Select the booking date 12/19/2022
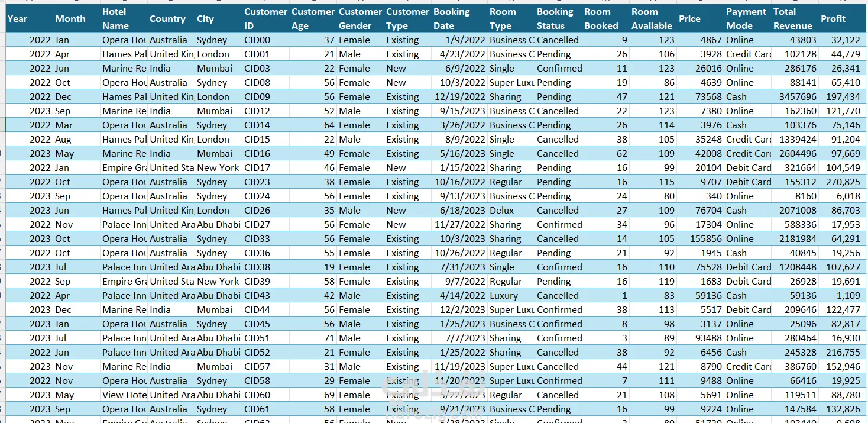Screen dimensions: 868x423 pyautogui.click(x=459, y=97)
